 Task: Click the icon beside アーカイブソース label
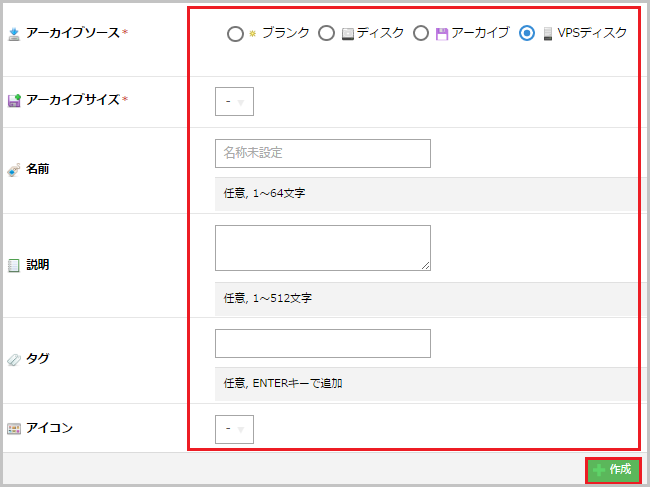pos(14,34)
